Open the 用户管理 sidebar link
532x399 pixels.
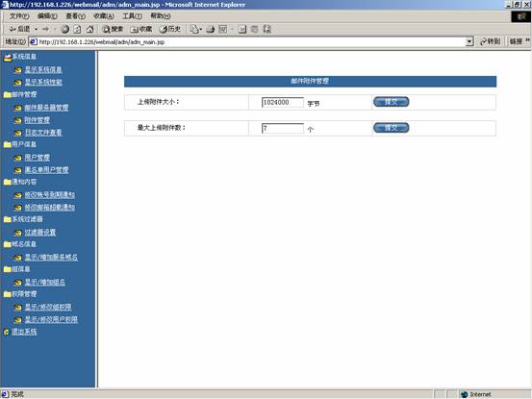[x=37, y=158]
